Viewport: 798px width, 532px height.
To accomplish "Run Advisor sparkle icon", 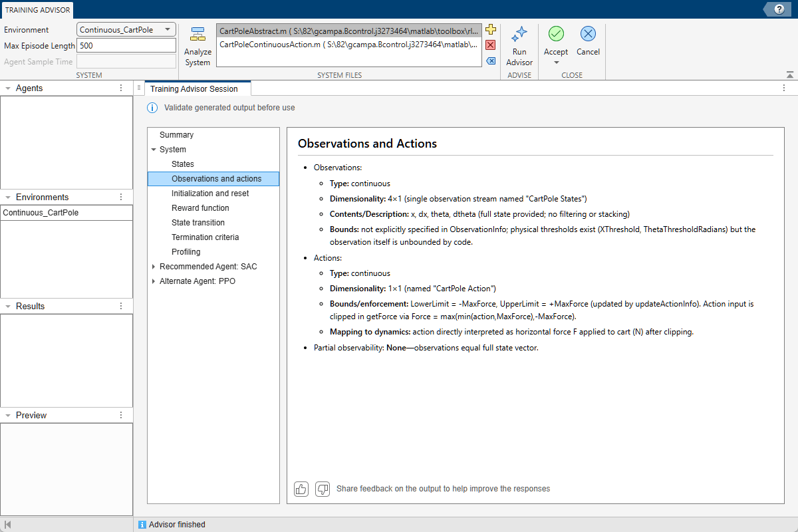I will [519, 35].
